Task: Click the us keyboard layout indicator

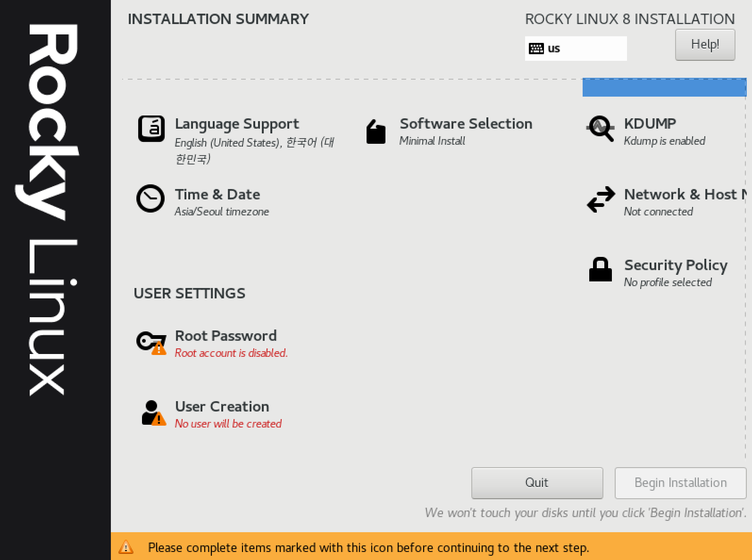Action: (x=576, y=49)
